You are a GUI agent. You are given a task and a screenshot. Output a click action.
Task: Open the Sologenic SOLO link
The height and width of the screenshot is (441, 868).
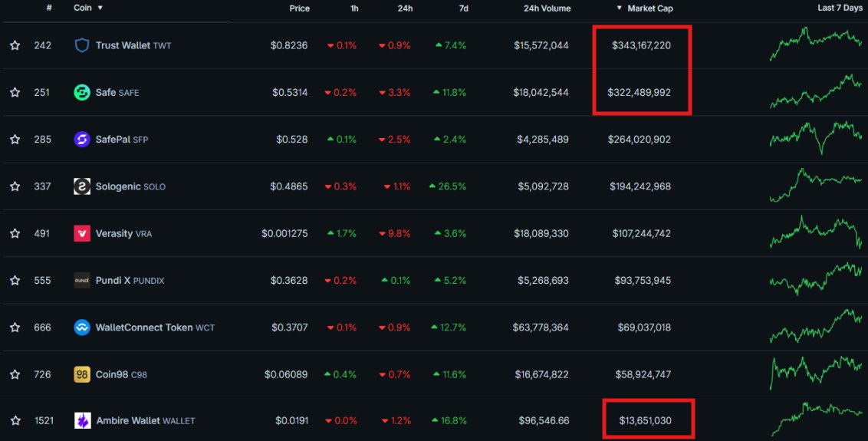tap(130, 186)
